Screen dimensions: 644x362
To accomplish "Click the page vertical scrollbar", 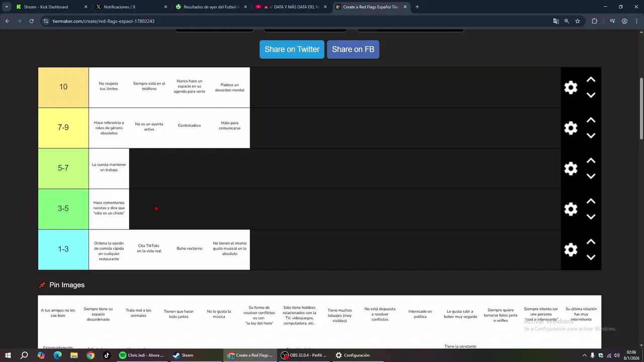I will [641, 108].
